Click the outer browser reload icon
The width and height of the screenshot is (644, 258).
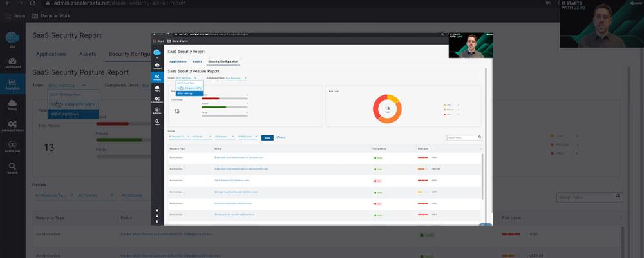pyautogui.click(x=32, y=3)
